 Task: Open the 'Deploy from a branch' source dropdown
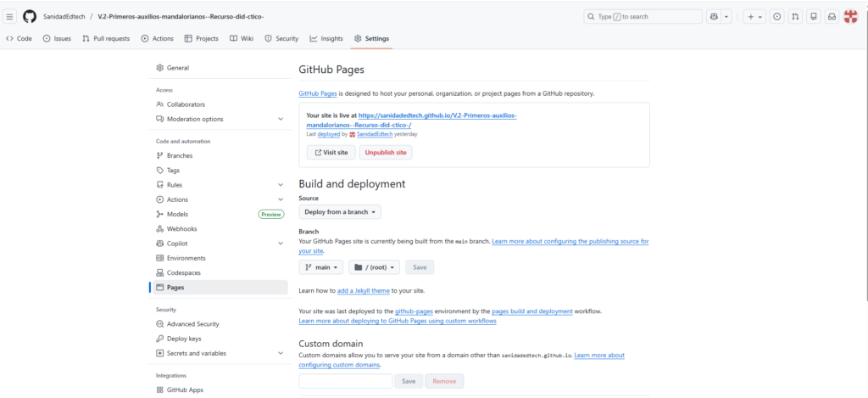tap(340, 212)
